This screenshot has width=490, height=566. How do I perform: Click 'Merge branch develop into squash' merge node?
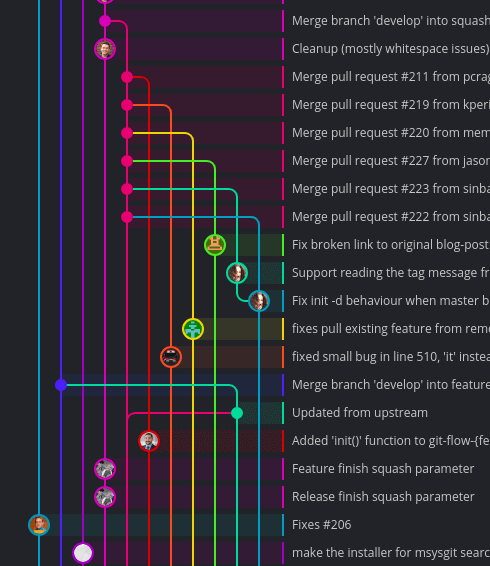[x=105, y=21]
